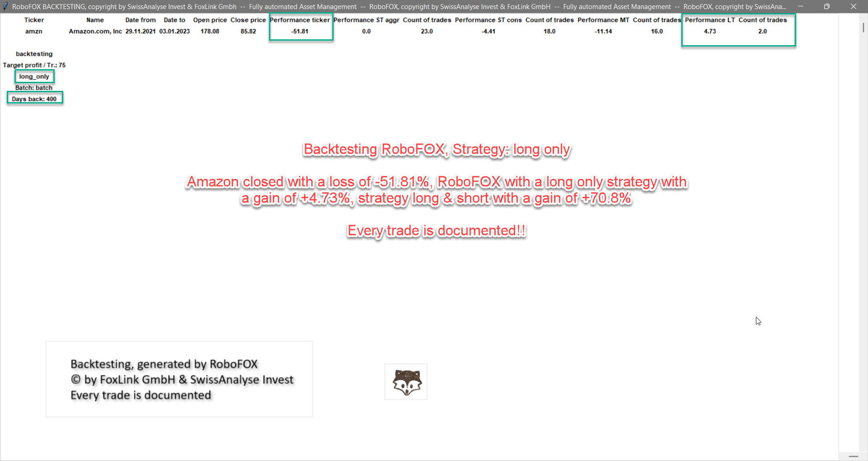Click '© by FoxLink GmbH & SwissAnalyse Invest' line
This screenshot has width=868, height=461.
coord(182,380)
